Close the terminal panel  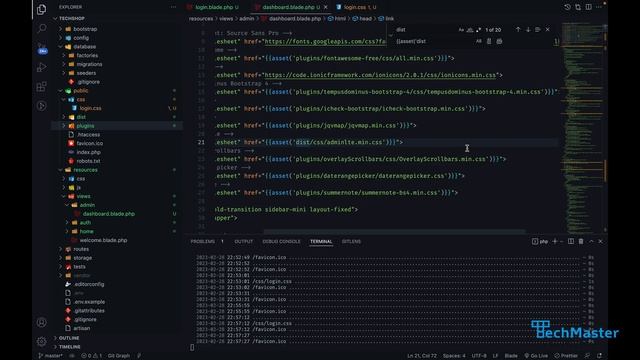(600, 241)
